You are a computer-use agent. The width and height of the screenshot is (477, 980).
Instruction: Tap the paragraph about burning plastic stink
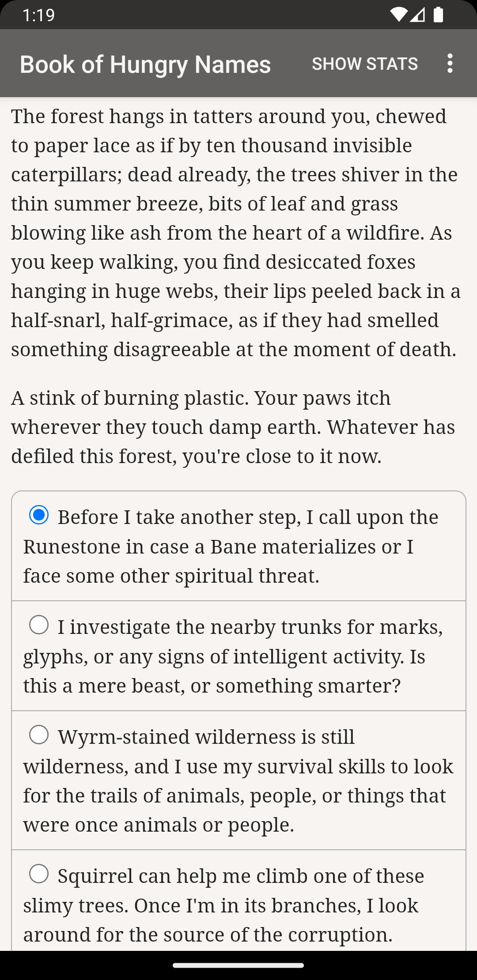[233, 427]
